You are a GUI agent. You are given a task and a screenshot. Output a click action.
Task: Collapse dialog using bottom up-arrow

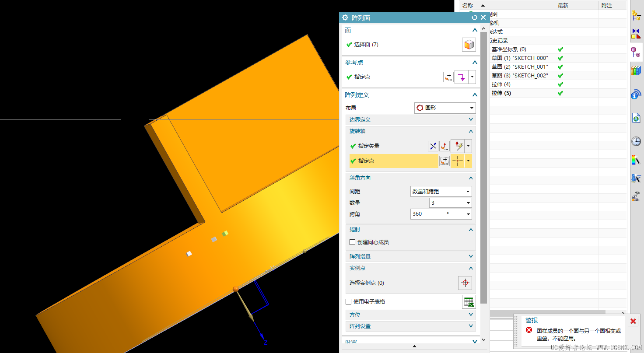pyautogui.click(x=414, y=346)
